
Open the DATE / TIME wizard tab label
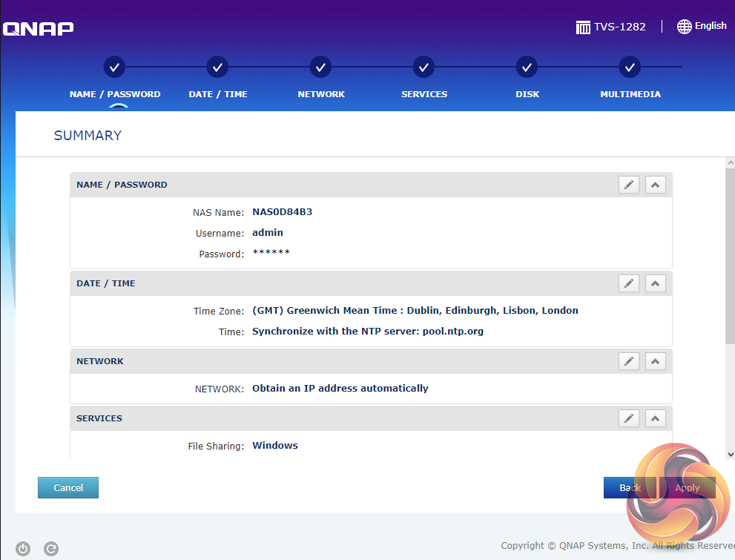pyautogui.click(x=218, y=94)
